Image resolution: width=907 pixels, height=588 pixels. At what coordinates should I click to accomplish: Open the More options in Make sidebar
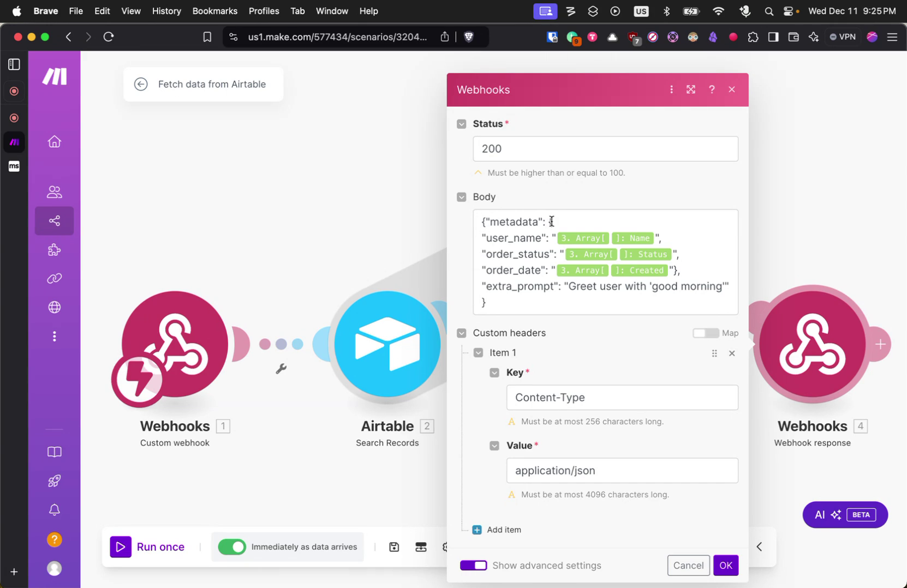(x=54, y=336)
